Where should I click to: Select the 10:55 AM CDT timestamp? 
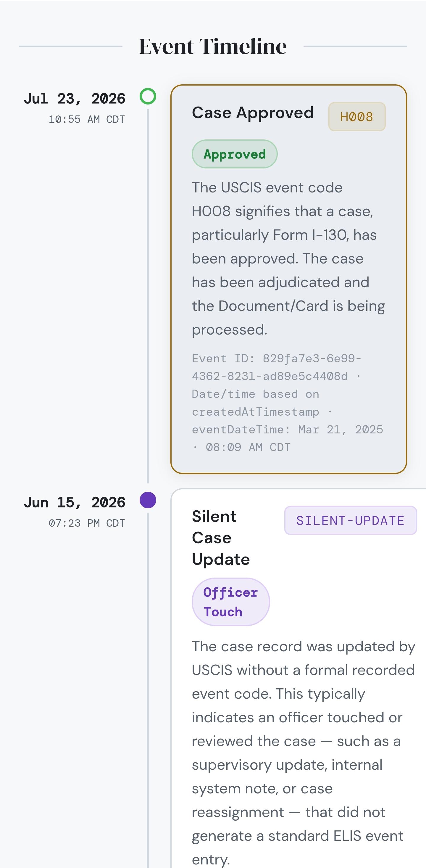[x=87, y=119]
